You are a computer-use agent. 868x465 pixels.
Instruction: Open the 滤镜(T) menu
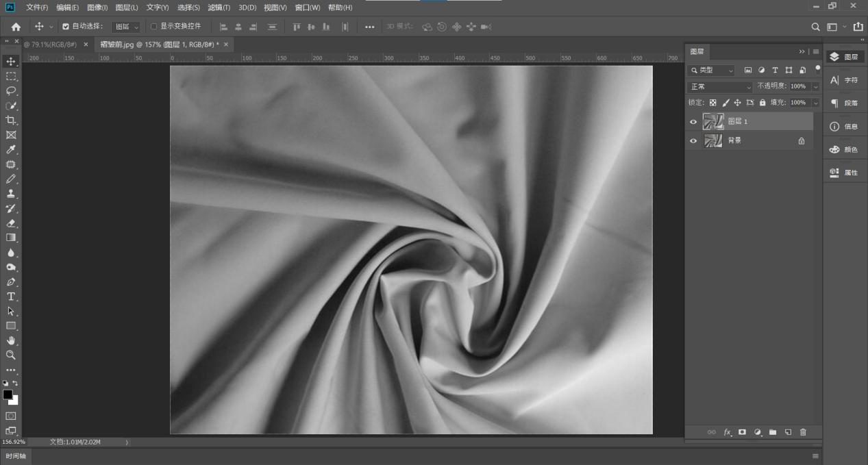[219, 8]
